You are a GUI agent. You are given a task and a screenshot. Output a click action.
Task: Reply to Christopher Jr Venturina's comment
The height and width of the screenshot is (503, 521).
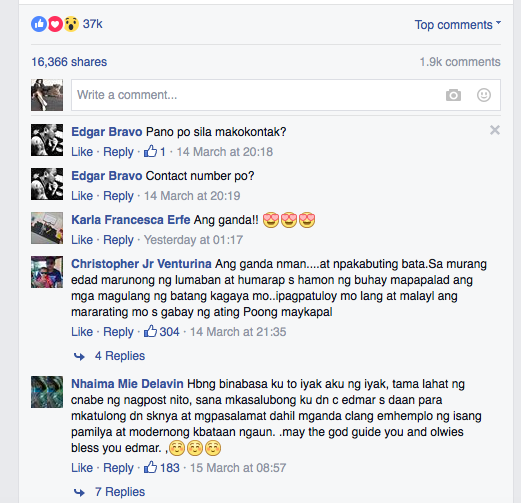[x=118, y=332]
